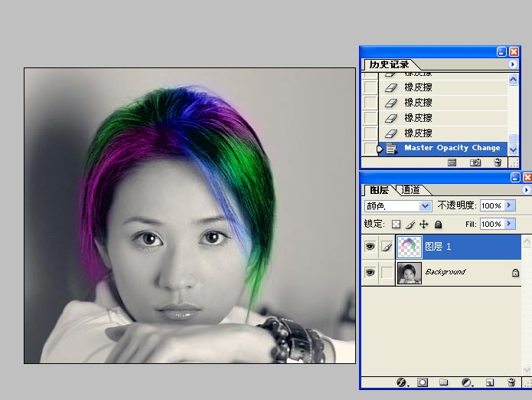Screen dimensions: 532x400
Task: Close the History panel window
Action: (514, 51)
